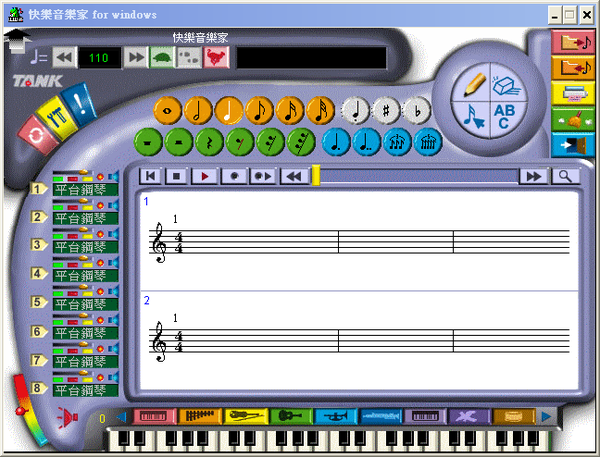Viewport: 600px width, 457px height.
Task: Click the red knob on the volume gauge
Action: [x=22, y=411]
